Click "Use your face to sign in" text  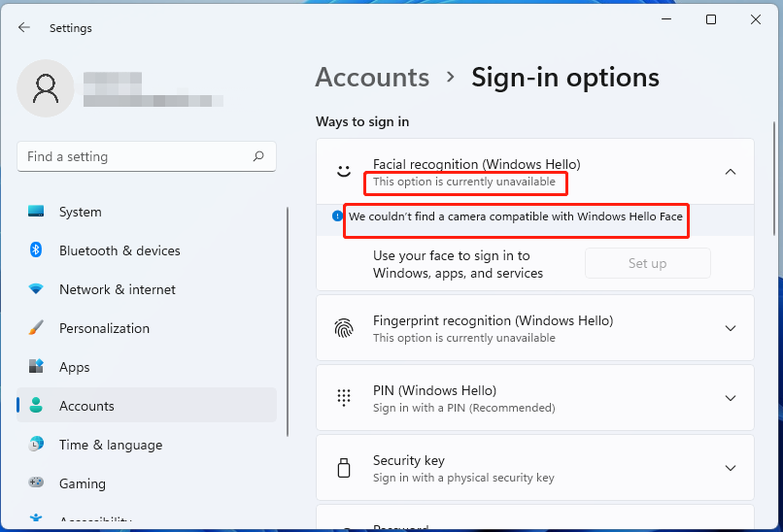coord(458,264)
